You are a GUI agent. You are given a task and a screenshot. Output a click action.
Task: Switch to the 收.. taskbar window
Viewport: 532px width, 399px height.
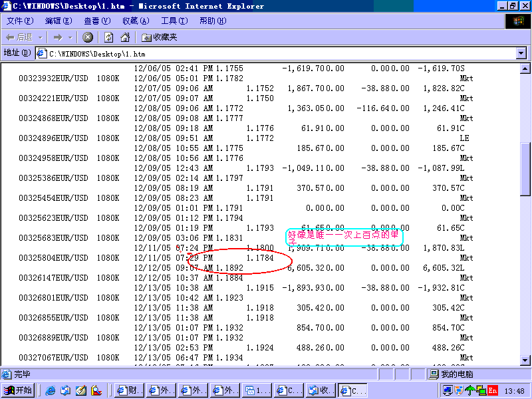click(x=321, y=390)
